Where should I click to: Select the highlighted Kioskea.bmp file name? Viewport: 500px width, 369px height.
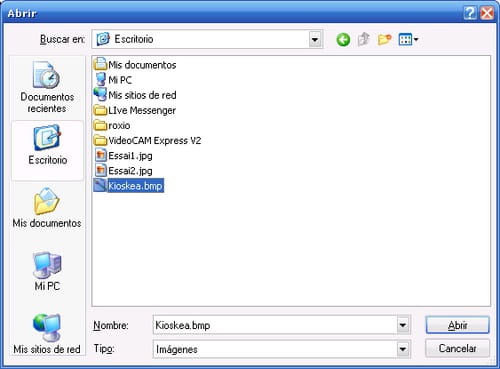coord(135,186)
